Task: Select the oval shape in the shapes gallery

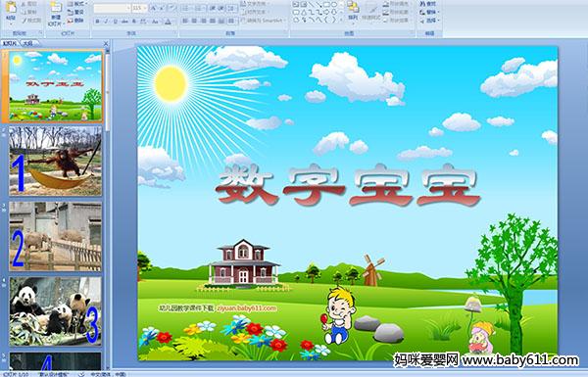Action: [x=335, y=5]
